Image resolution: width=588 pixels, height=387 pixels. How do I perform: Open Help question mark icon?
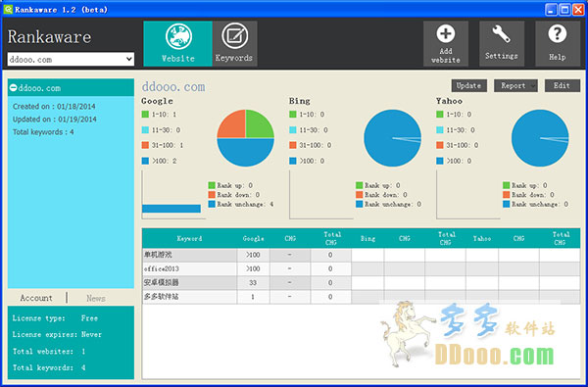[x=558, y=34]
